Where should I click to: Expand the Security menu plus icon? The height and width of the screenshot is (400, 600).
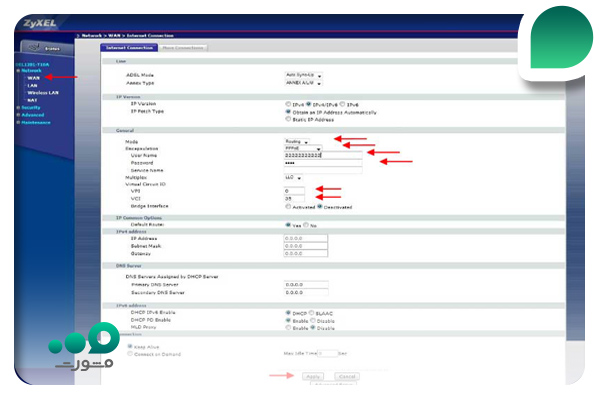point(18,108)
